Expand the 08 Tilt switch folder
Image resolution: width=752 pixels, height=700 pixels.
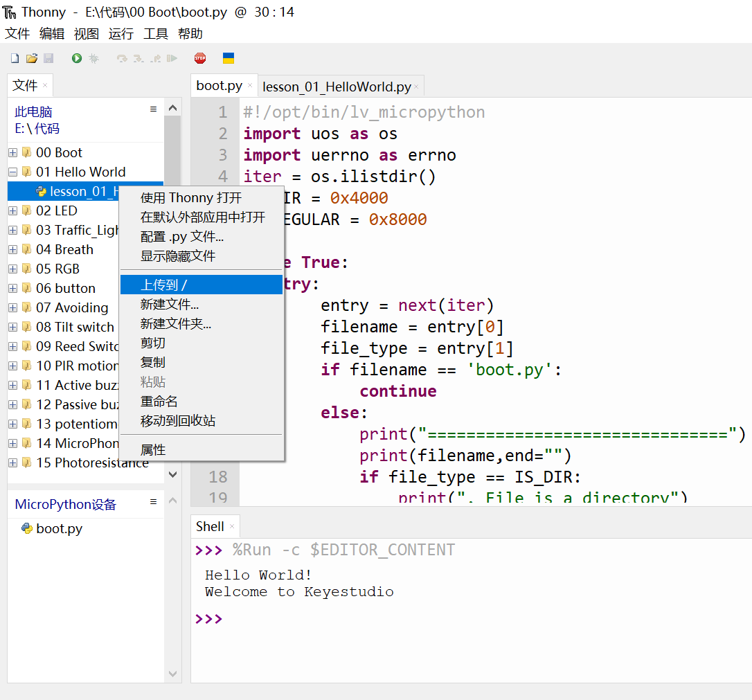tap(13, 327)
